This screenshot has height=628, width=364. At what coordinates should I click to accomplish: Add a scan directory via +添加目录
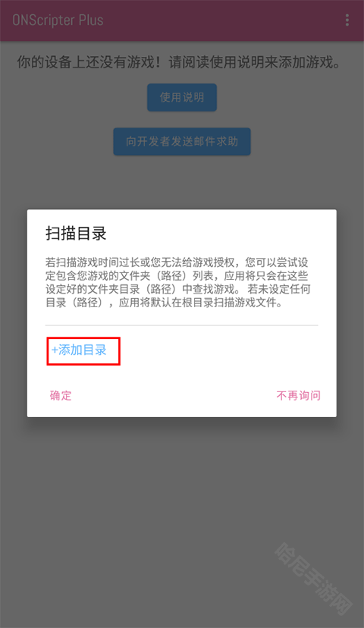pos(79,350)
